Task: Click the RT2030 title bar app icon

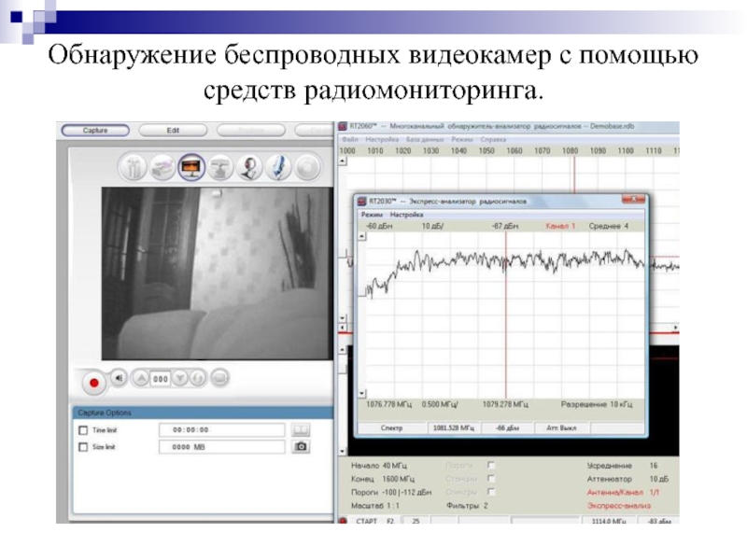Action: (362, 202)
